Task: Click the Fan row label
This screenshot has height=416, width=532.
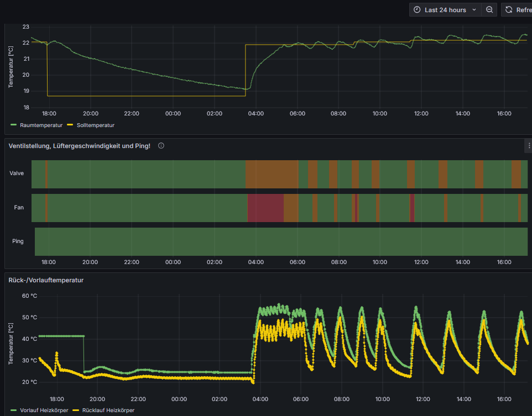Action: tap(19, 207)
